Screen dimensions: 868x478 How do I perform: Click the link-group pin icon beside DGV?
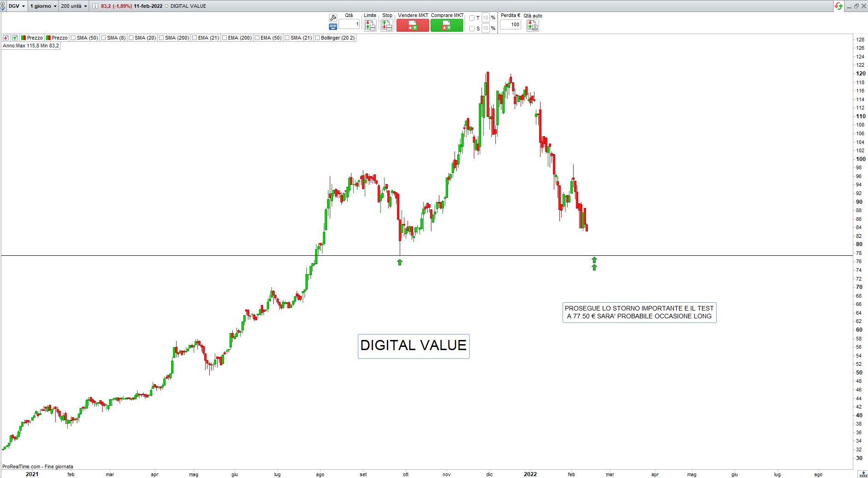click(x=3, y=6)
